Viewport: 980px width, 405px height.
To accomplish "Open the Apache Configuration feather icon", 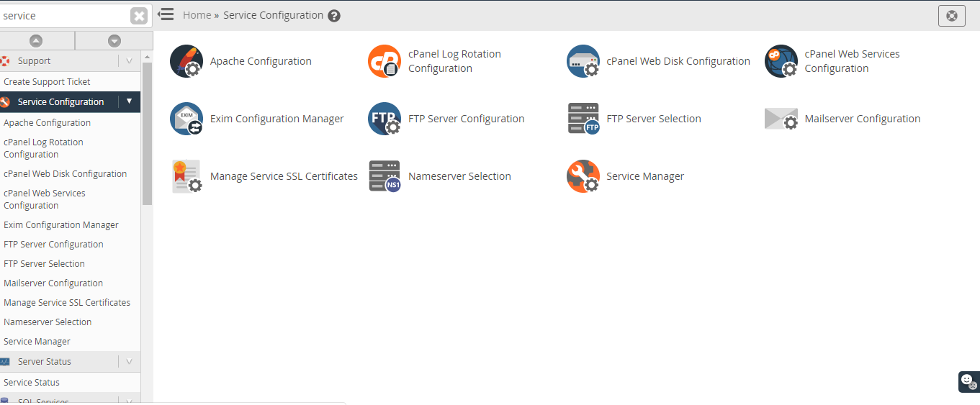I will [186, 61].
